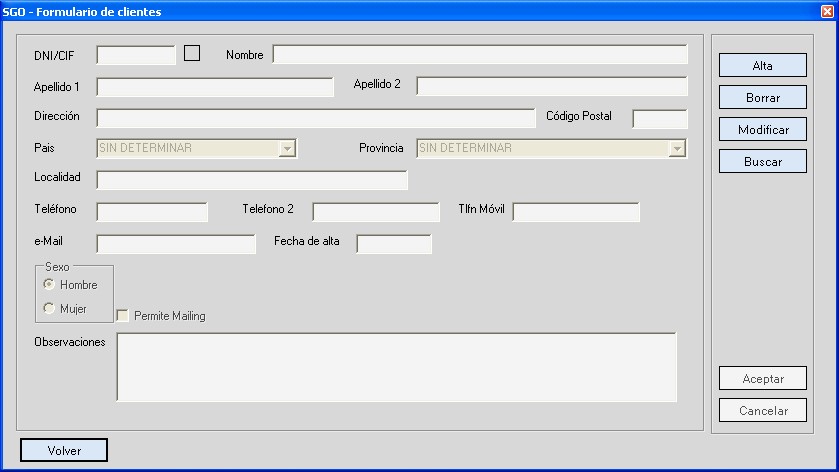The image size is (839, 472).
Task: Enable the Permite Mailing checkbox
Action: 123,316
